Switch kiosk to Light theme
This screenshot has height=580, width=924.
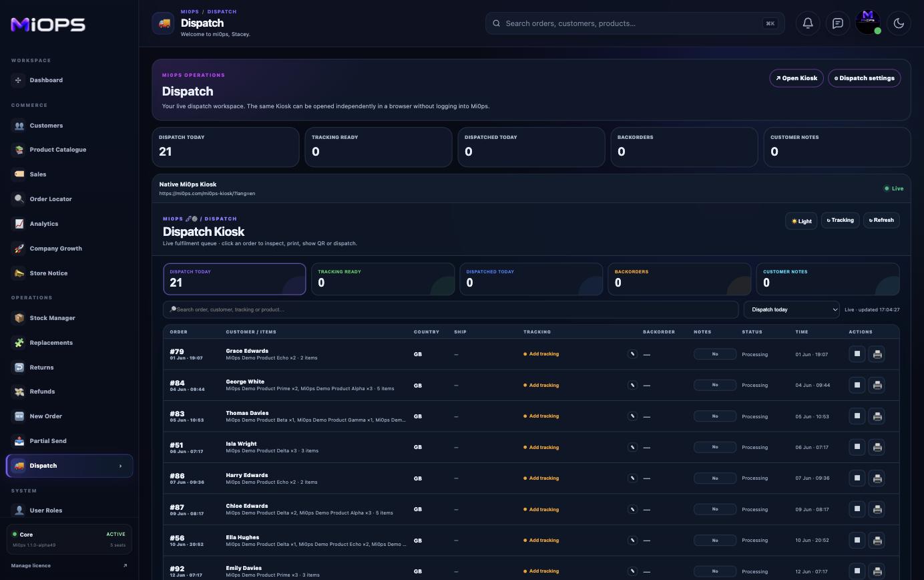pyautogui.click(x=801, y=221)
